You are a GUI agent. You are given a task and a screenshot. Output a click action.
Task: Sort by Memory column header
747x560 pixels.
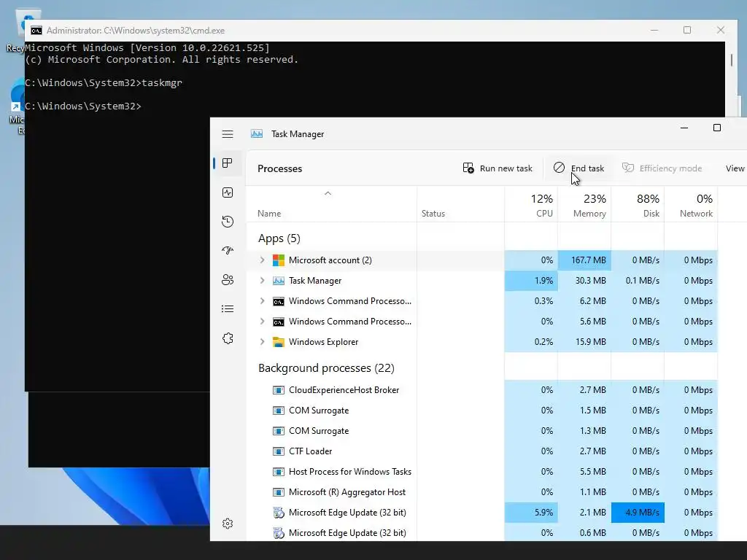click(x=584, y=205)
